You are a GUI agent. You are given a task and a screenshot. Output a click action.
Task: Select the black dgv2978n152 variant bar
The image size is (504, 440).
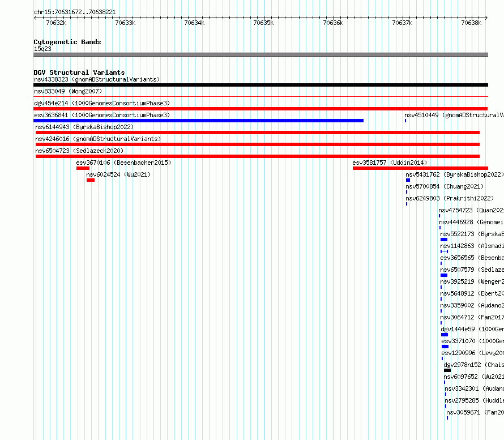[x=447, y=370]
